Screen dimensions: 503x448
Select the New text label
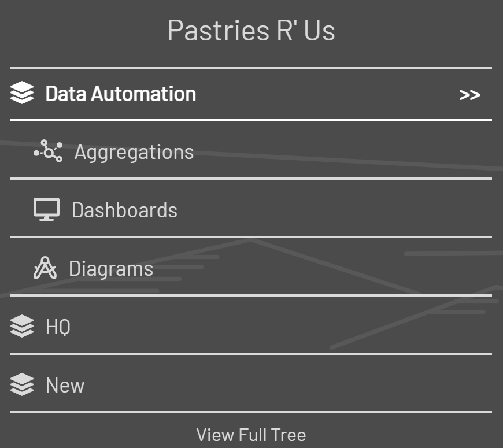[x=65, y=386]
